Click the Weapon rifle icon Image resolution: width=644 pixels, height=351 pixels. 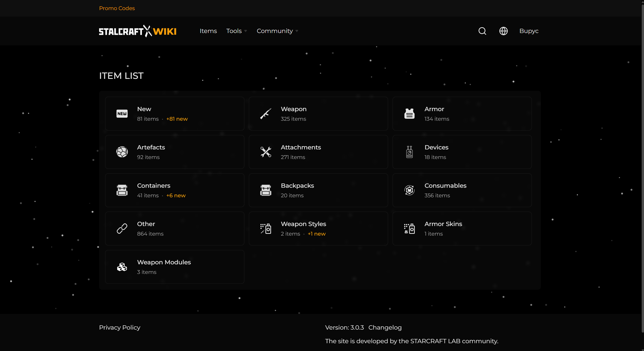pyautogui.click(x=266, y=114)
